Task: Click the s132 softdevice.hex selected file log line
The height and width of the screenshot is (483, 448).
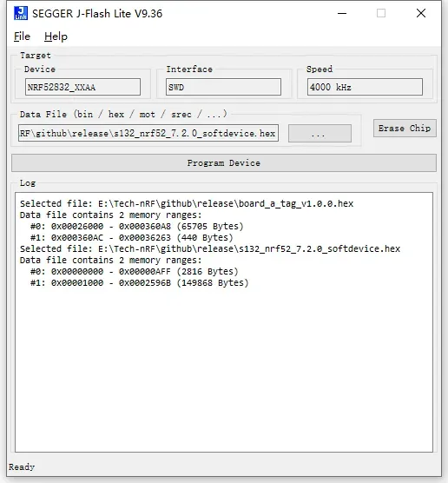Action: click(210, 249)
